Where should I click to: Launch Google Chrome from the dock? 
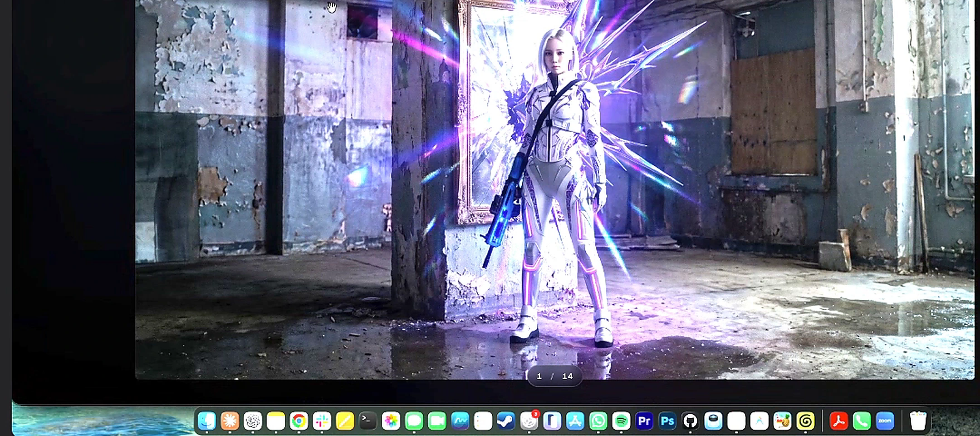[299, 421]
